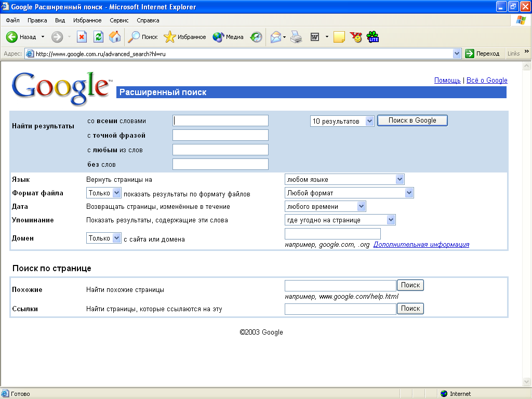Click the Back (Назад) arrow icon
This screenshot has width=532, height=399.
point(12,37)
